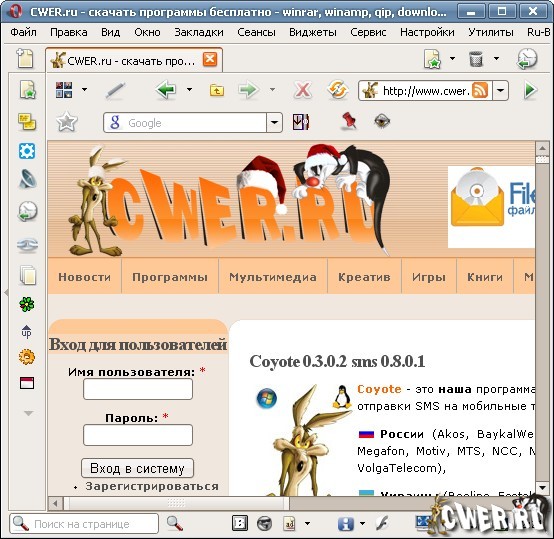Click the Имя пользователя input field
554x539 pixels.
point(138,389)
